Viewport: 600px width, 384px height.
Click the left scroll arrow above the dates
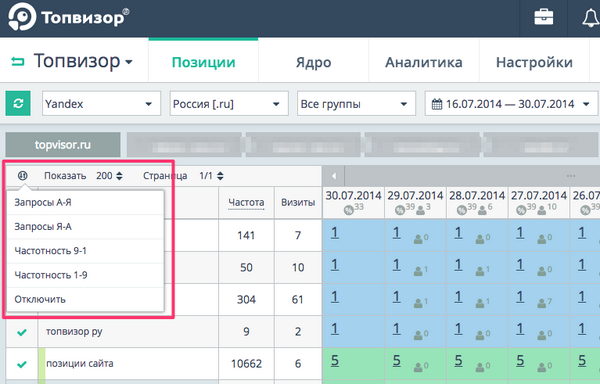point(334,176)
